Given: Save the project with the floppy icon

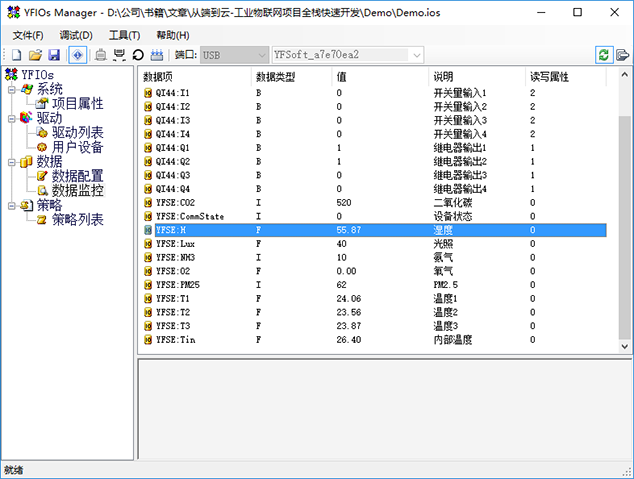Looking at the screenshot, I should 54,55.
